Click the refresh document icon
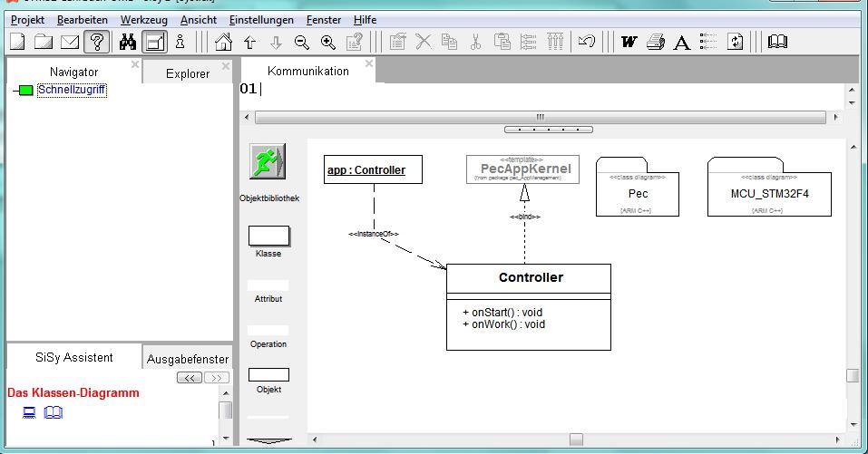The image size is (868, 454). [x=736, y=42]
